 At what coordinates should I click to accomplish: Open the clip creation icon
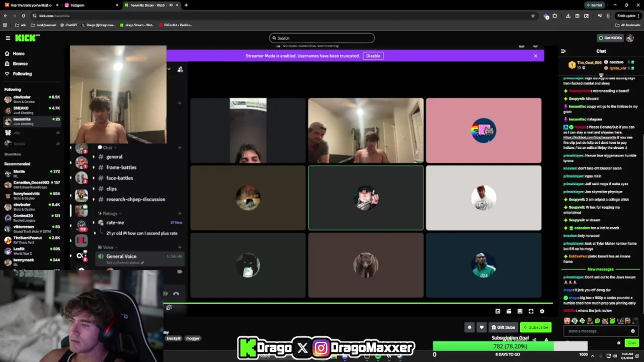509,312
